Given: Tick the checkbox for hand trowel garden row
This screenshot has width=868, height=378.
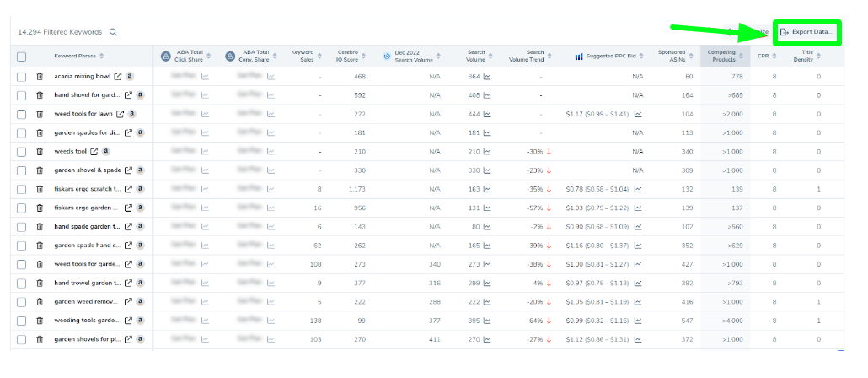Looking at the screenshot, I should pos(21,283).
